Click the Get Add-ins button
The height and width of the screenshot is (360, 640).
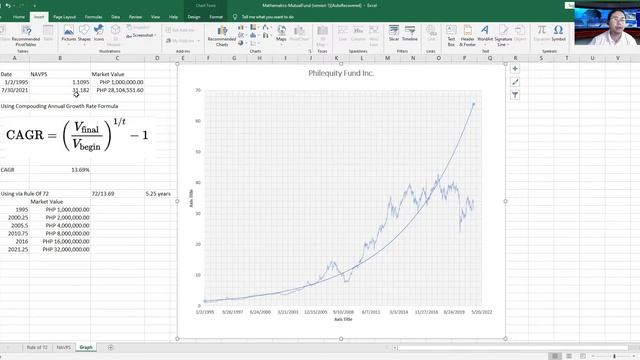pos(180,30)
